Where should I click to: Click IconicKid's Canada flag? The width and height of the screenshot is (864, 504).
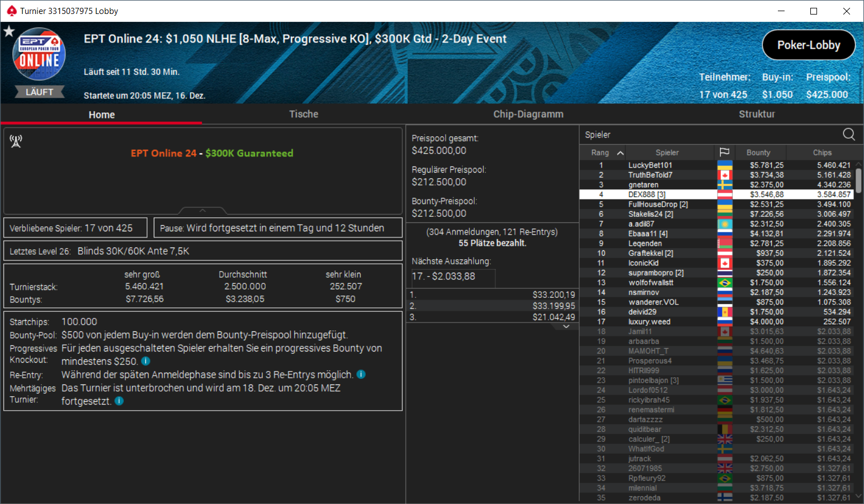point(725,263)
